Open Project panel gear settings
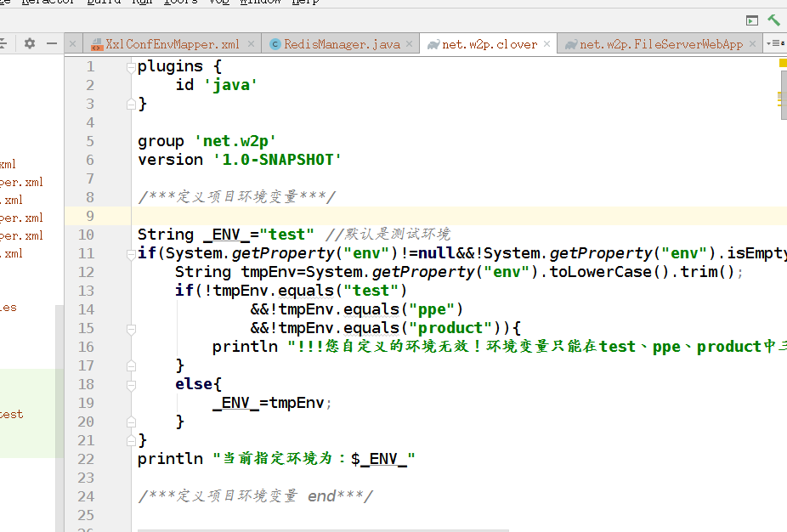The width and height of the screenshot is (787, 532). pos(30,43)
